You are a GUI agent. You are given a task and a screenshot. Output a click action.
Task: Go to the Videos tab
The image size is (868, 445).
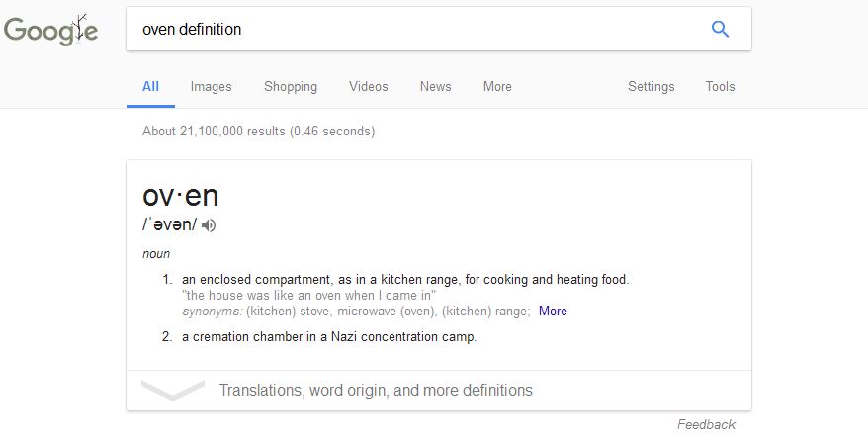coord(368,86)
